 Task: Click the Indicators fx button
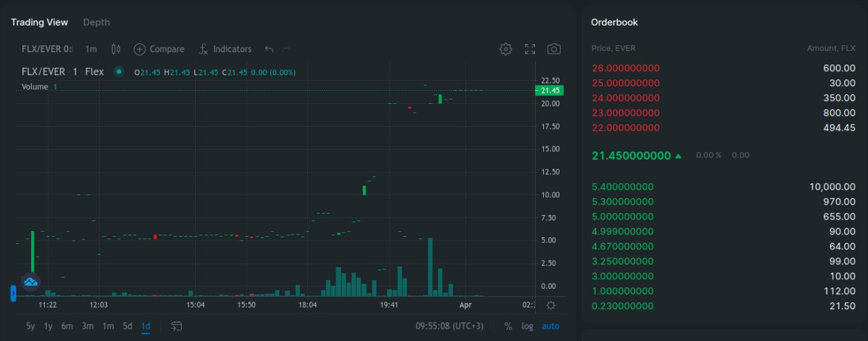(x=224, y=49)
